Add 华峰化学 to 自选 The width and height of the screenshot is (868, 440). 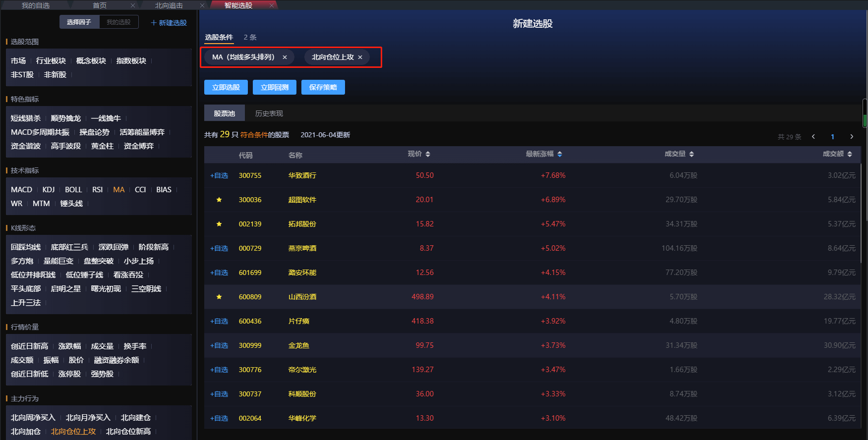coord(219,418)
